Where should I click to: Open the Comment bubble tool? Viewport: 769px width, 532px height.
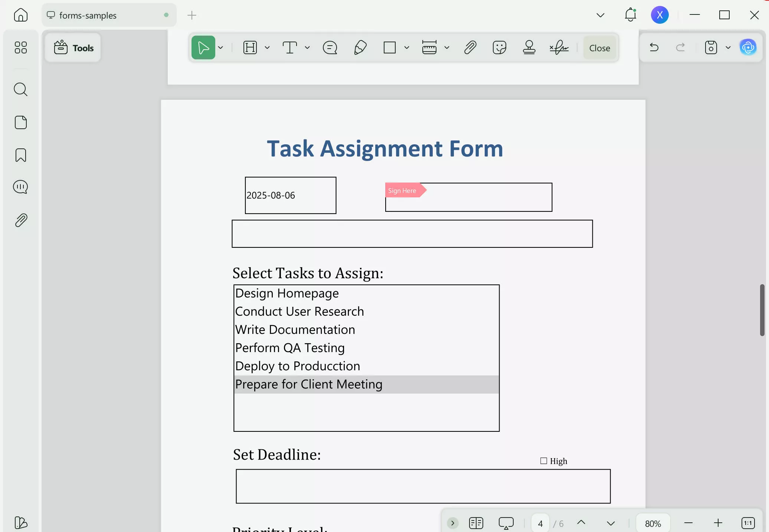coord(330,47)
